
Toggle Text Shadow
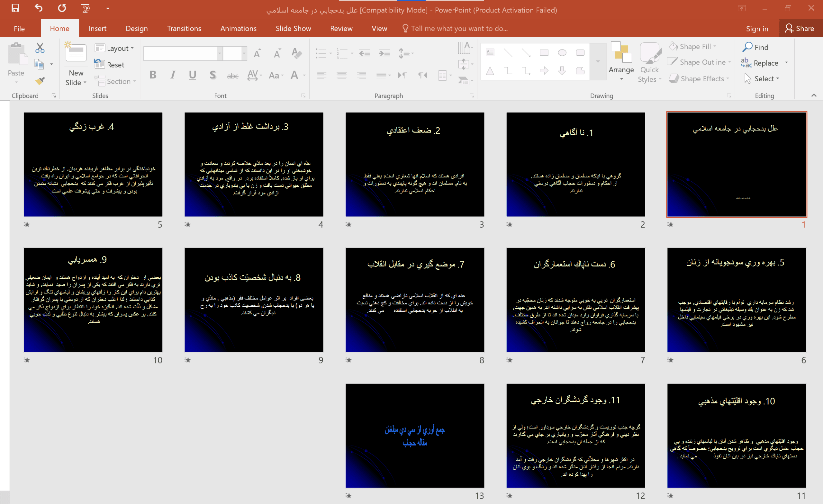[213, 75]
